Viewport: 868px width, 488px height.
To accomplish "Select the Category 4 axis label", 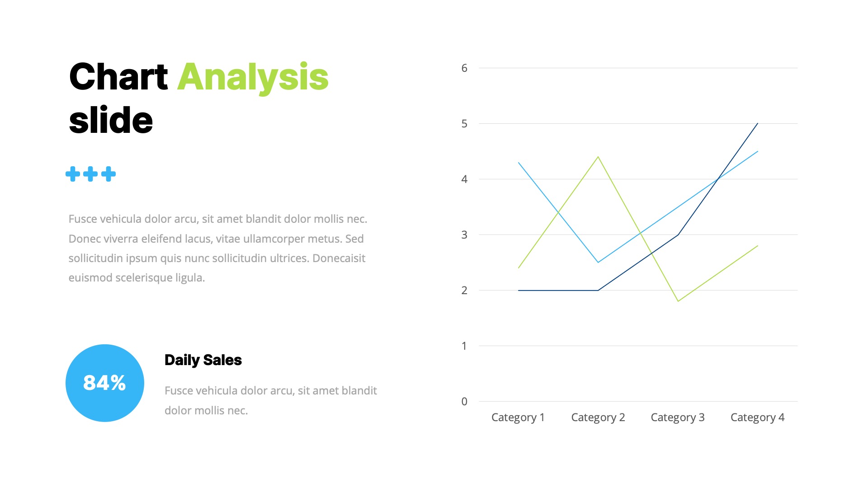I will [758, 418].
